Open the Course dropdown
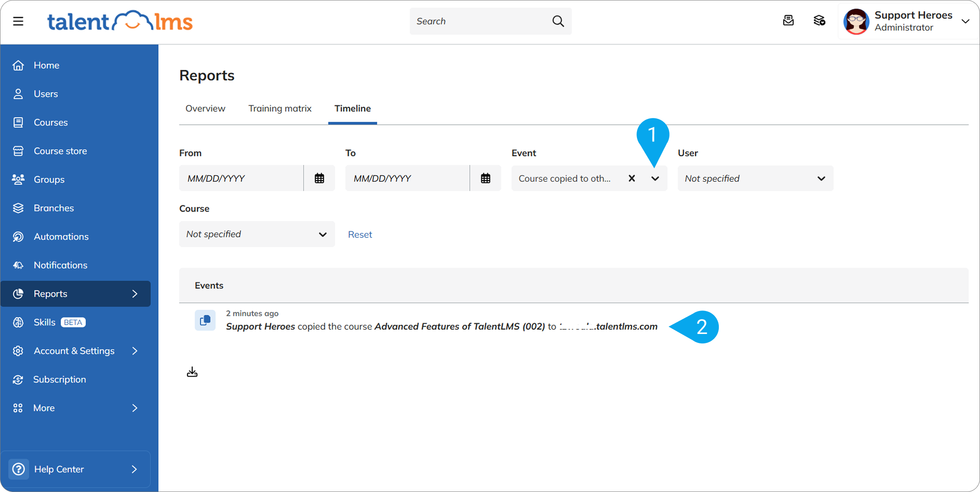 [x=257, y=234]
